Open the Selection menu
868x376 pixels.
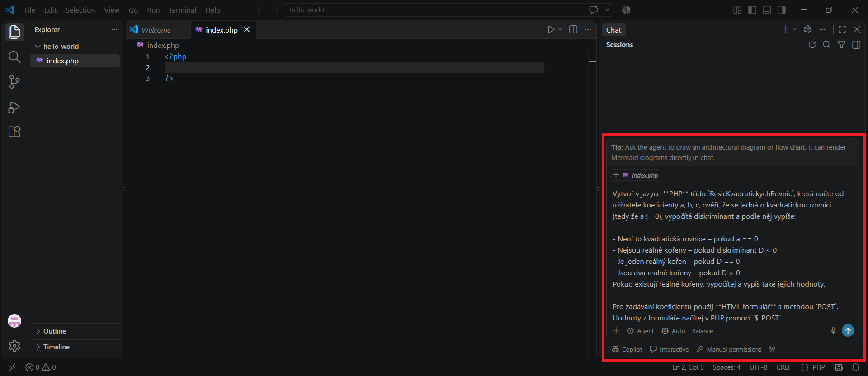tap(80, 10)
